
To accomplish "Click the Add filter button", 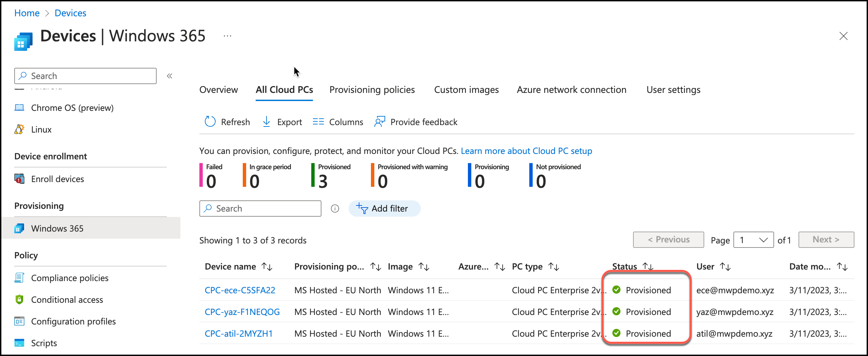I will pos(384,209).
